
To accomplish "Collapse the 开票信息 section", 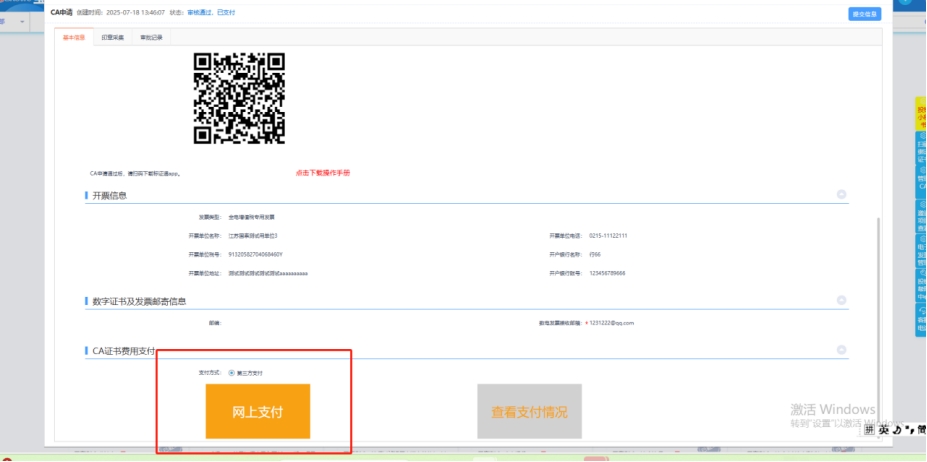I will 841,195.
